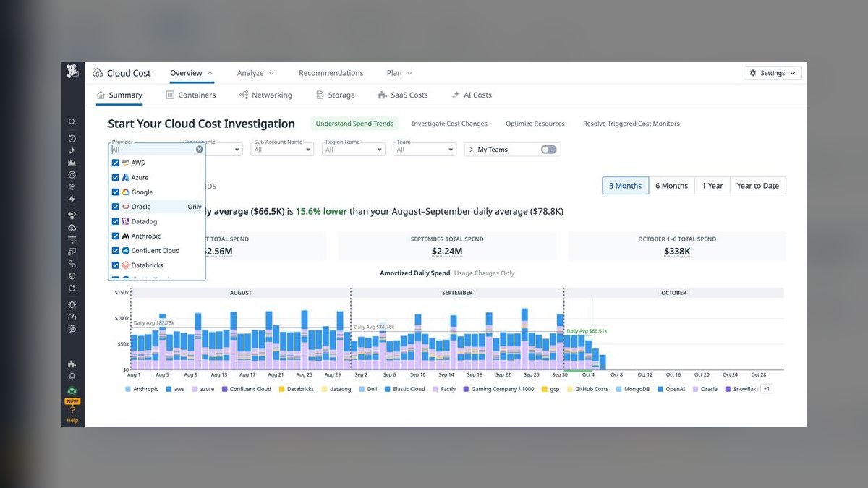Open the Sub Account Name dropdown
868x488 pixels.
282,150
